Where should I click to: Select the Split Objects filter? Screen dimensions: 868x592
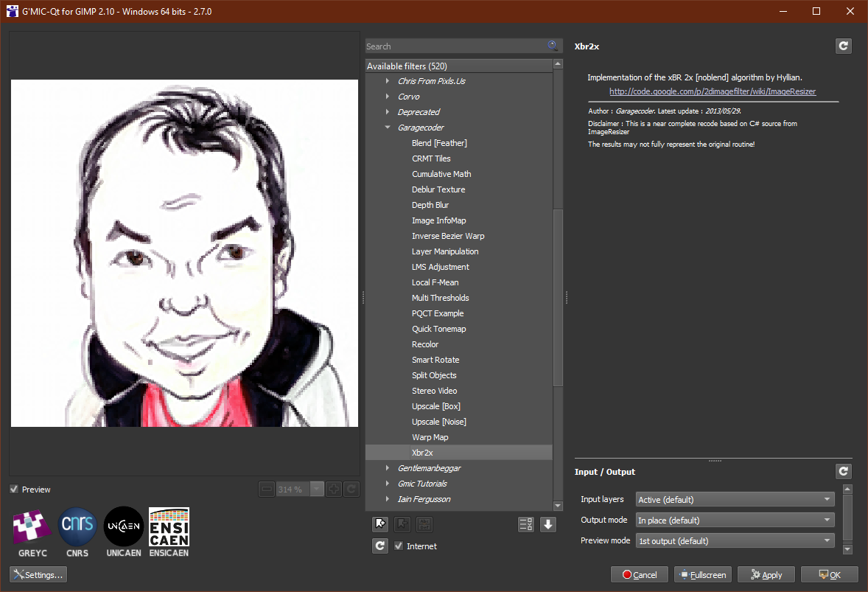[x=434, y=375]
